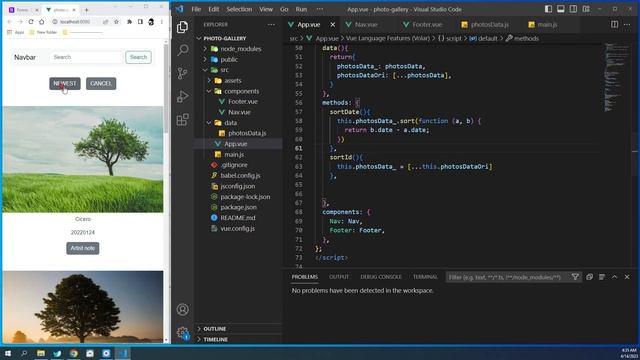Screen dimensions: 640x360
Task: Open Chrome three-dot menu
Action: point(162,22)
